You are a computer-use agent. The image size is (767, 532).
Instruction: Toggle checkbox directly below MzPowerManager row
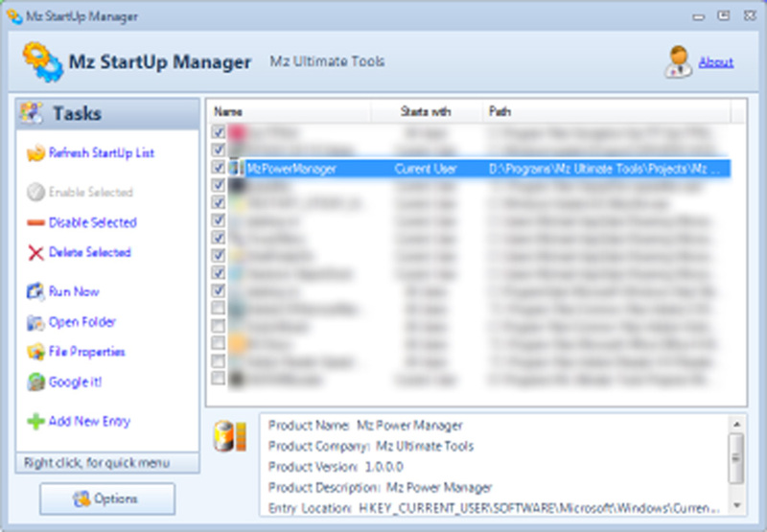tap(219, 185)
